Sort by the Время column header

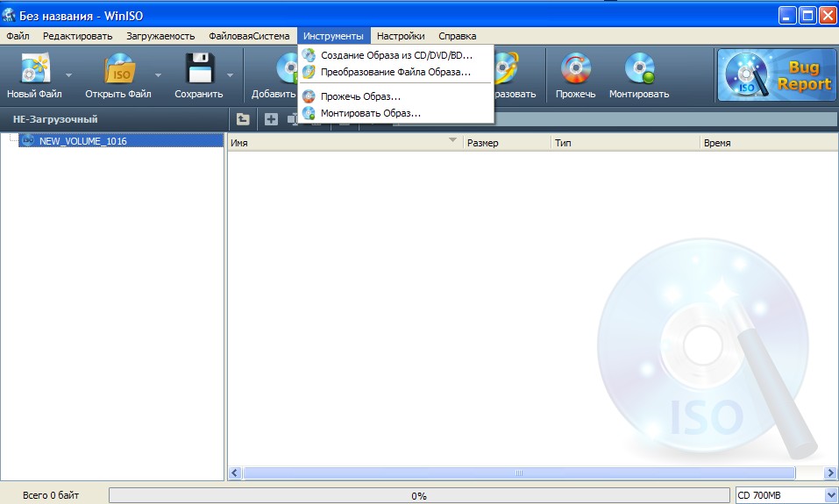click(768, 143)
